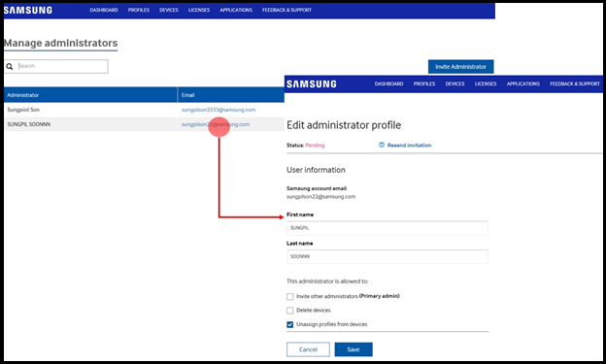Click the search magnifier icon
The height and width of the screenshot is (364, 606).
10,66
